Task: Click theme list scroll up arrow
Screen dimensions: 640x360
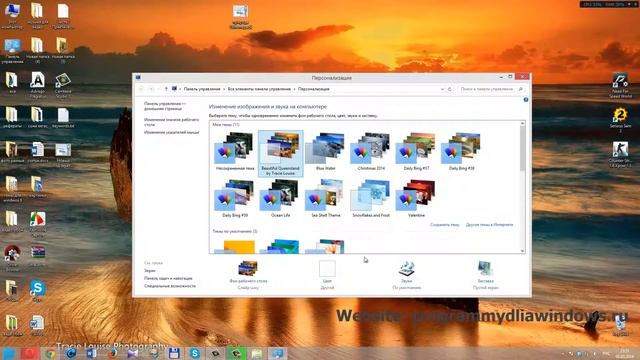Action: tap(522, 123)
